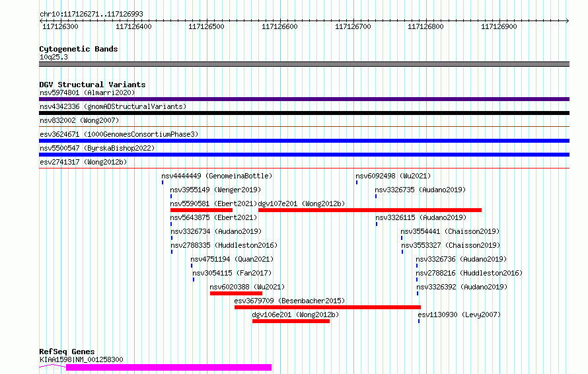Click the 10q25.3 band label
The height and width of the screenshot is (374, 588).
click(x=54, y=57)
